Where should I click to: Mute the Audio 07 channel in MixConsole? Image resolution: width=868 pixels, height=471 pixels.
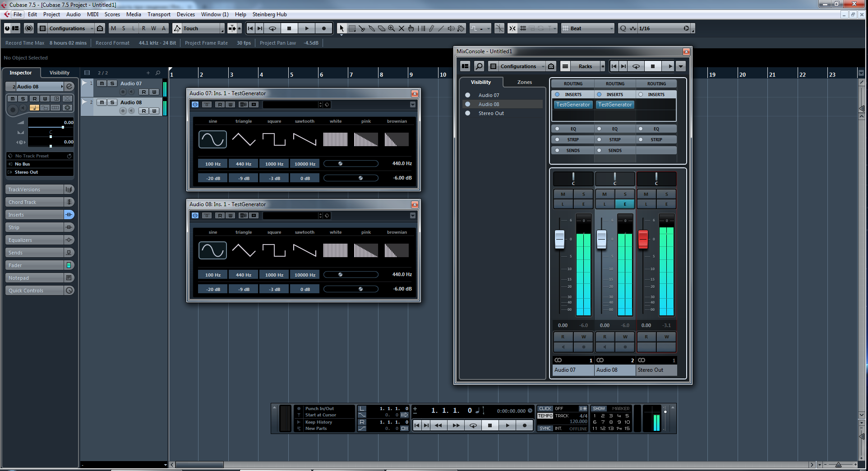[563, 194]
